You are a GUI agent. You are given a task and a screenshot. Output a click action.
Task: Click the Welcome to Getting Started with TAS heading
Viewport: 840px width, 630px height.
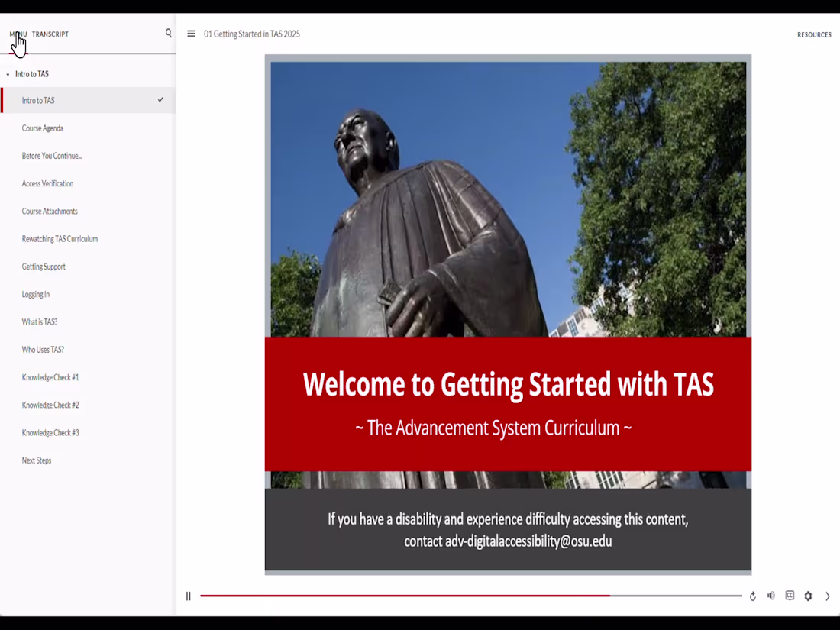508,384
